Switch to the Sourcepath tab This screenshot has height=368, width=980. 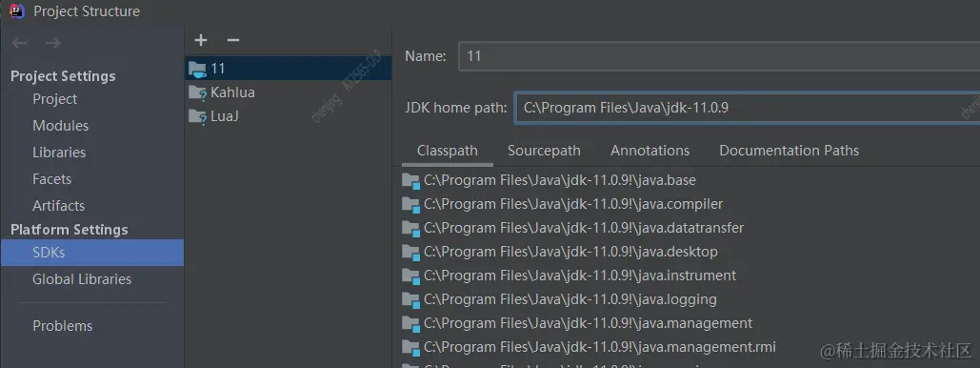[x=544, y=151]
